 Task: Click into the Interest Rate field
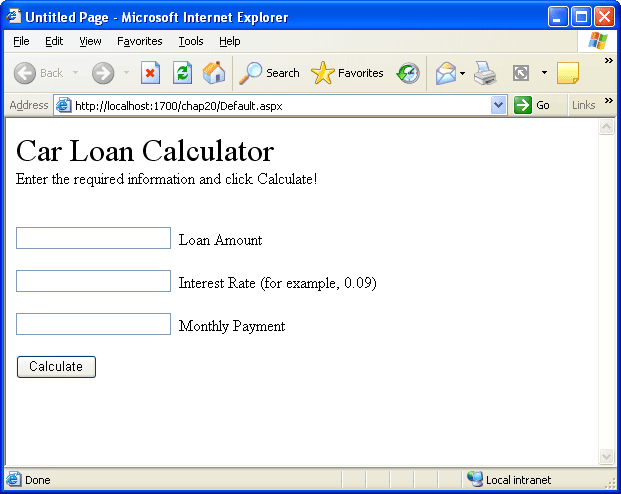[x=94, y=281]
